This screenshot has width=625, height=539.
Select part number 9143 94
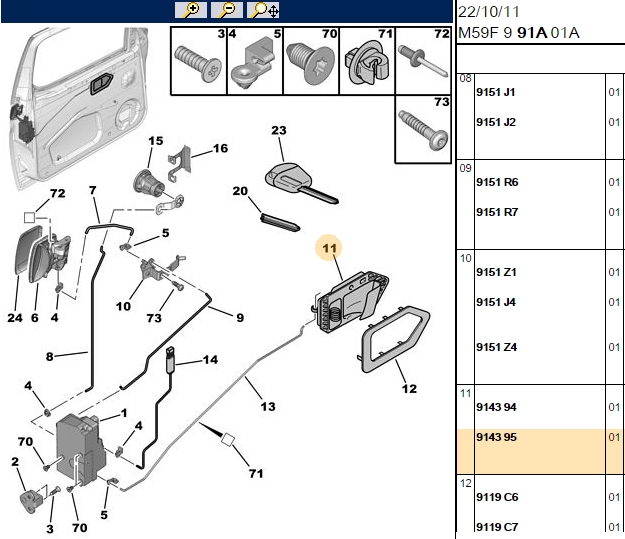(496, 407)
